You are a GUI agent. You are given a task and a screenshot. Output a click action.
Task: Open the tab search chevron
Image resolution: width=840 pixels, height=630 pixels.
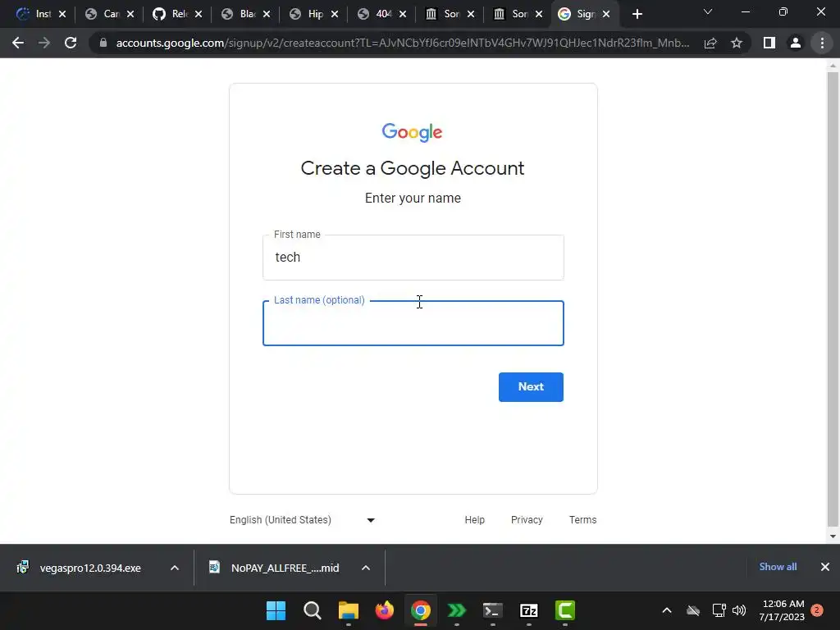pos(708,11)
